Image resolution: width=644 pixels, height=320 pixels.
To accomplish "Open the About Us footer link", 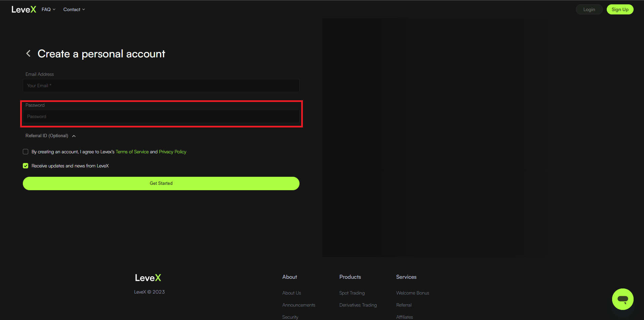I will (291, 293).
